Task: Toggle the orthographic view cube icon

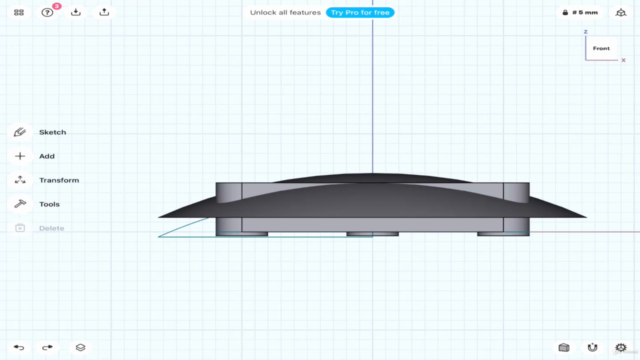Action: [621, 13]
